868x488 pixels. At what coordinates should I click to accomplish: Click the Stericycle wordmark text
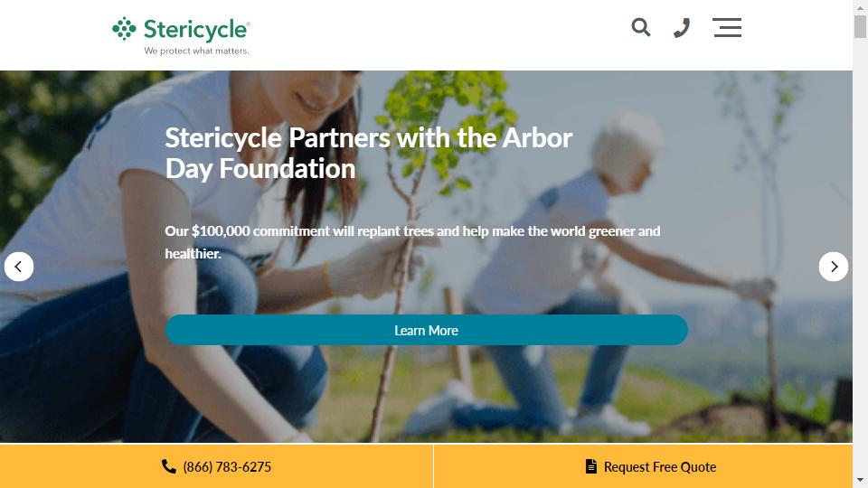tap(196, 30)
